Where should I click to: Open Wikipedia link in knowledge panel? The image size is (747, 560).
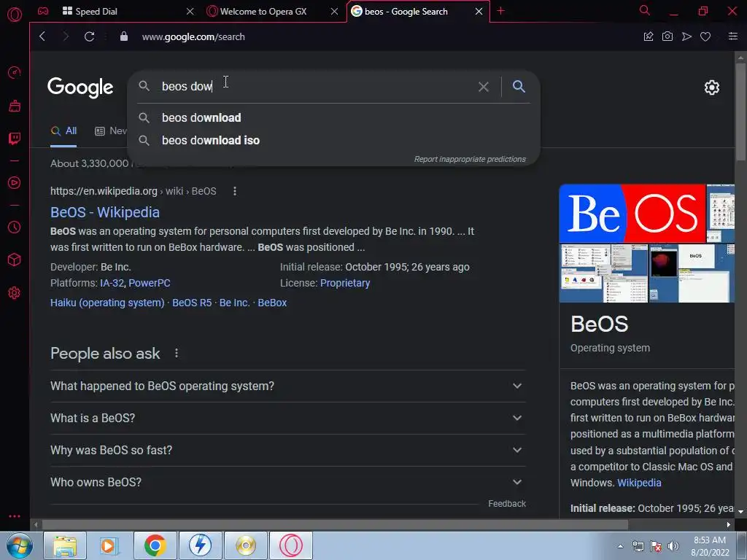pyautogui.click(x=639, y=483)
